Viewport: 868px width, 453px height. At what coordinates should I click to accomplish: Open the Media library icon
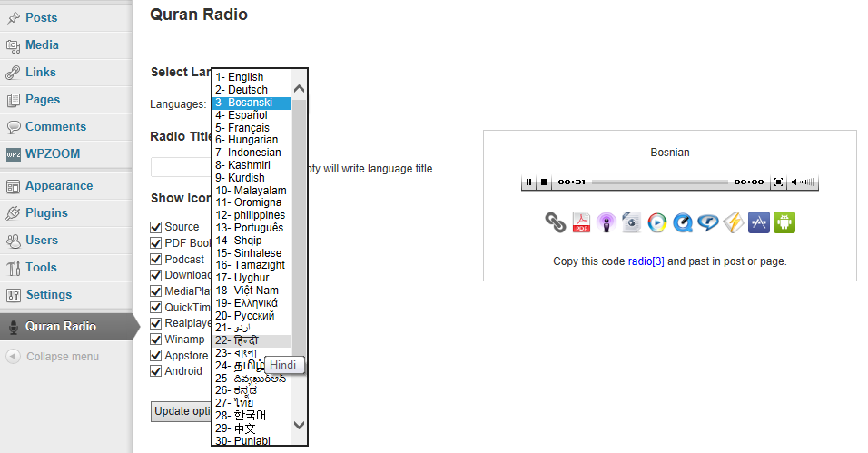[x=14, y=45]
